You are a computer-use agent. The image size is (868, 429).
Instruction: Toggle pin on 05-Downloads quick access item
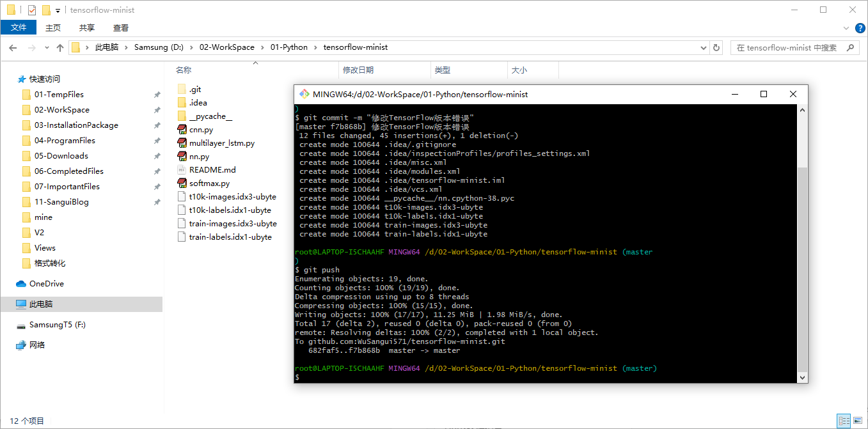point(157,156)
